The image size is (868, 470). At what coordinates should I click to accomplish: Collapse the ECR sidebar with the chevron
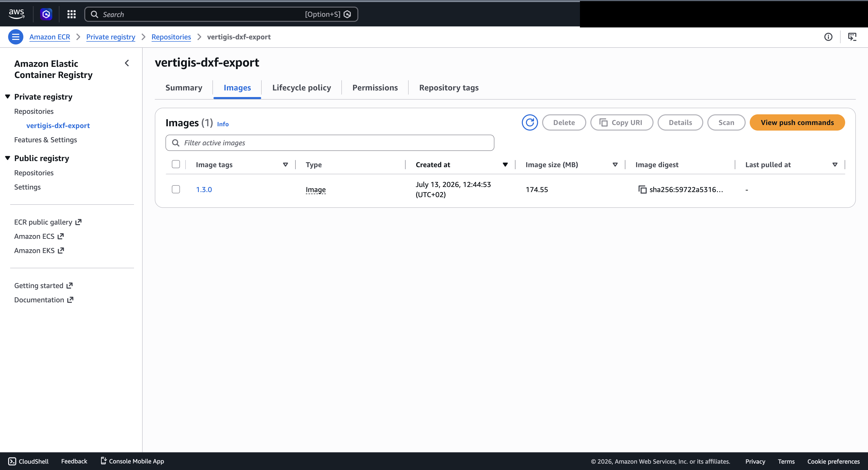(x=127, y=63)
